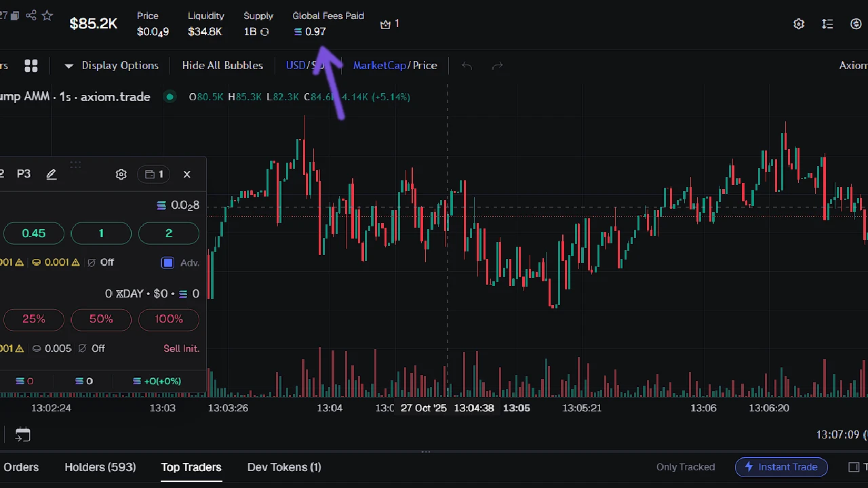Expand the Display Options dropdown

coord(112,66)
